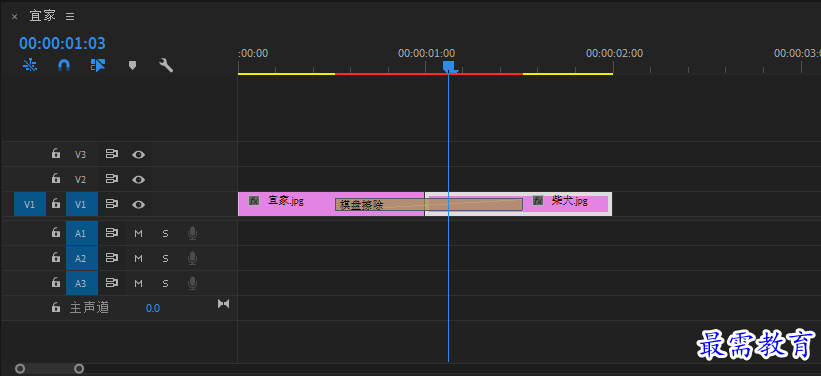Toggle A2 track targeting

82,258
